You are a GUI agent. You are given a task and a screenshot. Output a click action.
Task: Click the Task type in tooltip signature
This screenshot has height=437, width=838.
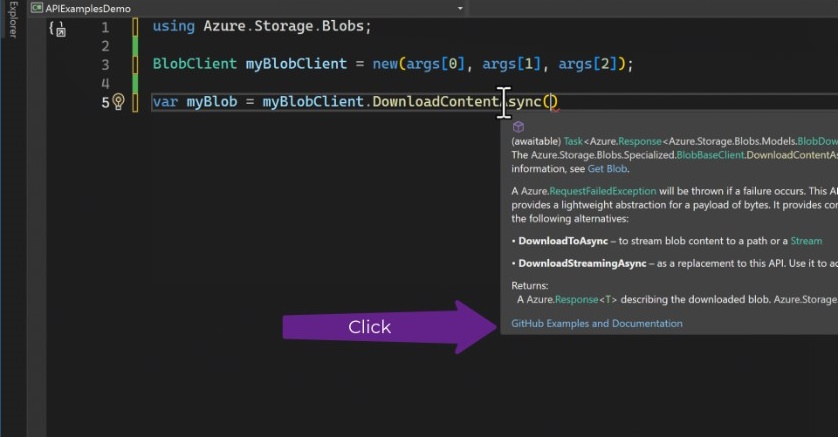[x=573, y=141]
